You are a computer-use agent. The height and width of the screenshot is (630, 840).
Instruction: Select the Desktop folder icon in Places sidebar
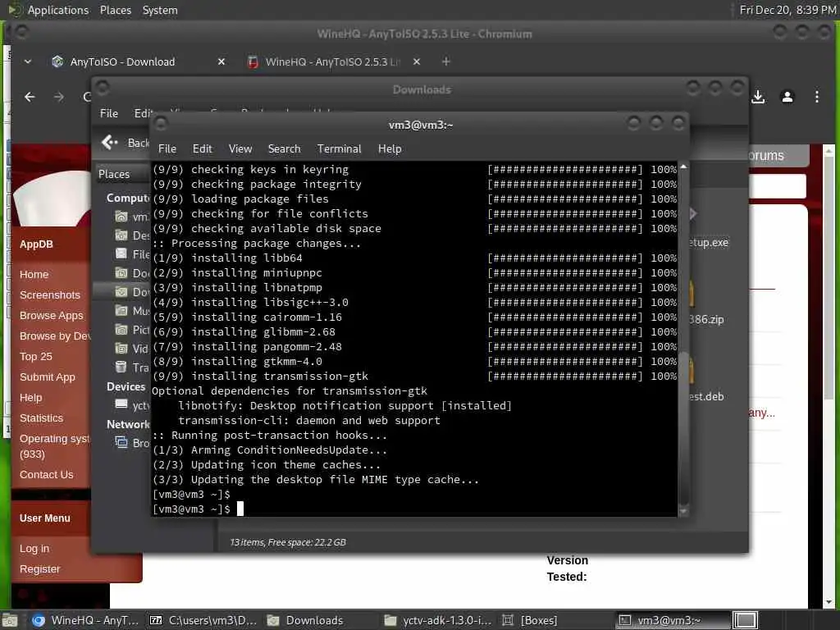point(121,235)
